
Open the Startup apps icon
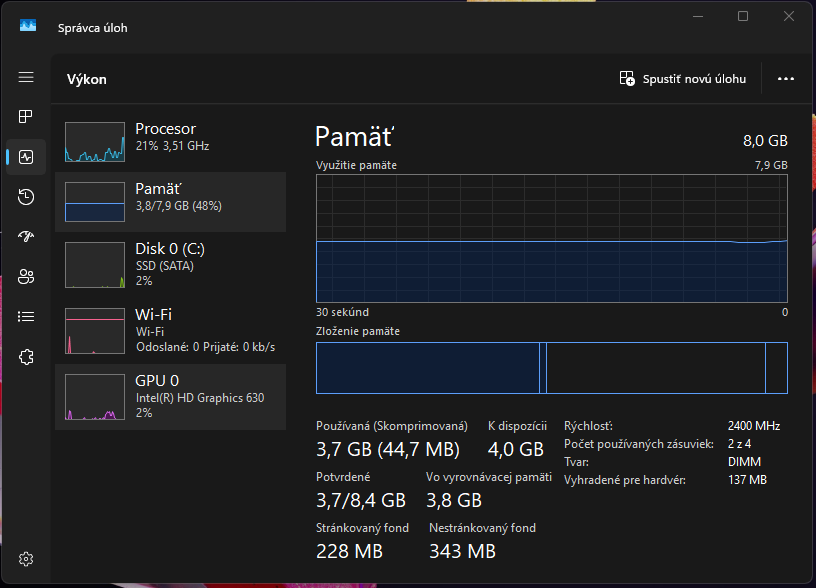(26, 237)
